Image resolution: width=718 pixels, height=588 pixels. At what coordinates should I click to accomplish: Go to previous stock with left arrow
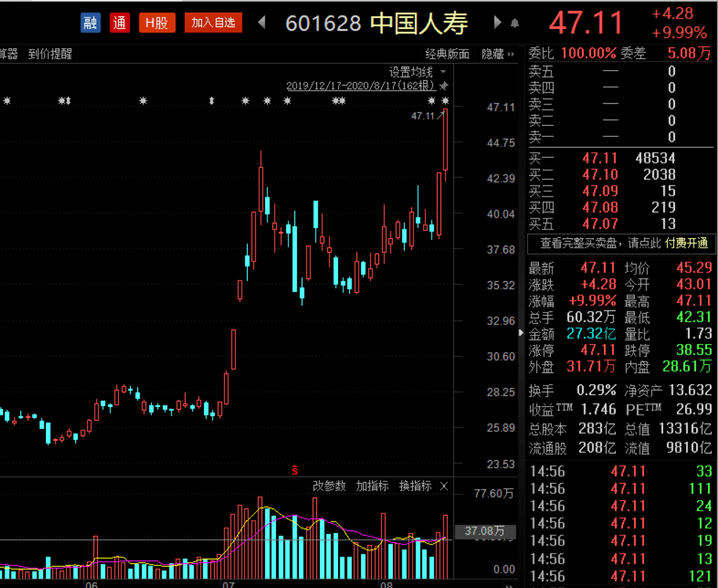tap(261, 22)
